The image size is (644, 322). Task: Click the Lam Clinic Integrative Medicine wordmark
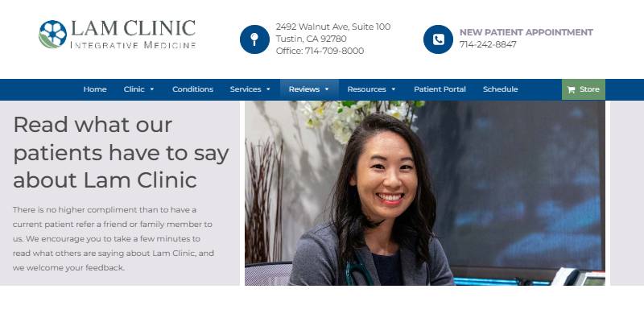(x=133, y=35)
